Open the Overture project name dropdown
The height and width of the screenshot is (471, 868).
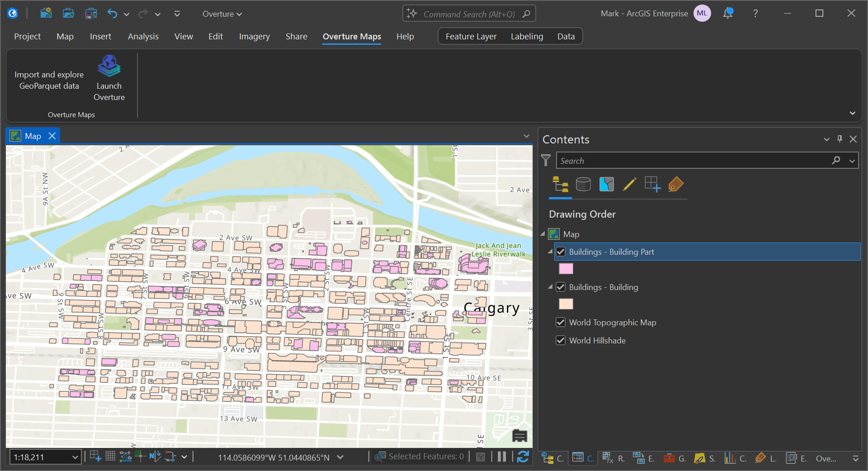[x=222, y=14]
